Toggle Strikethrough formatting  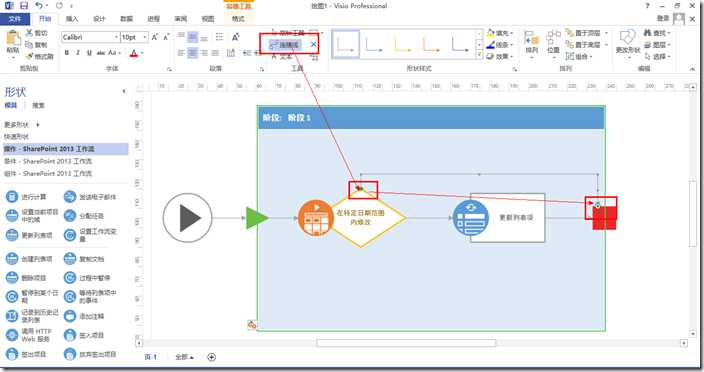click(101, 53)
